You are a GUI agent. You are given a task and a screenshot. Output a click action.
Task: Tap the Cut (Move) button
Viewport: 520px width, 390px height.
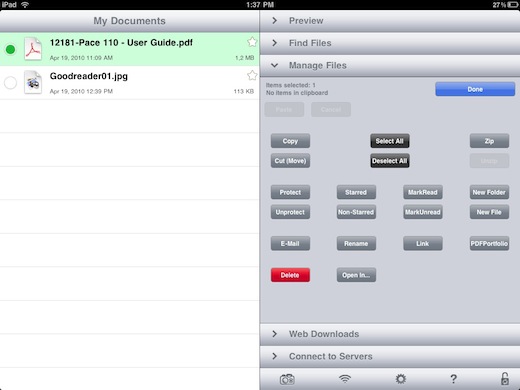pos(290,161)
